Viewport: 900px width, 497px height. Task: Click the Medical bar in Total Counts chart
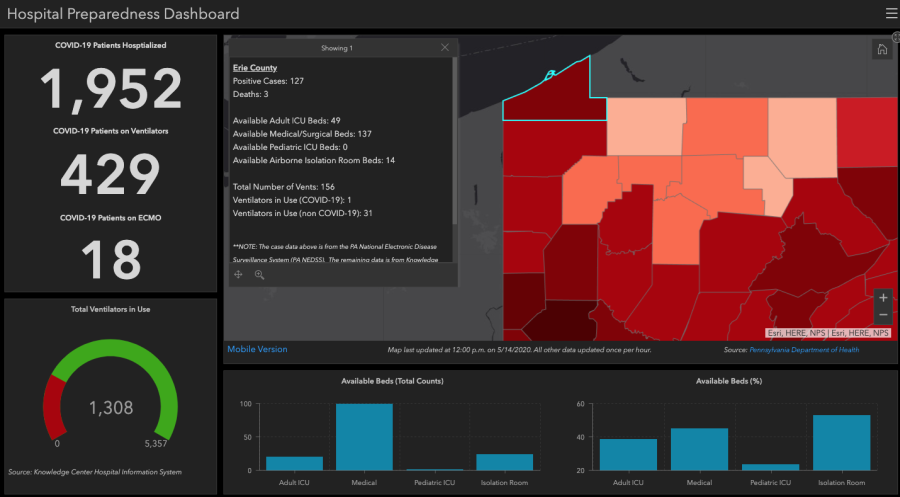364,437
